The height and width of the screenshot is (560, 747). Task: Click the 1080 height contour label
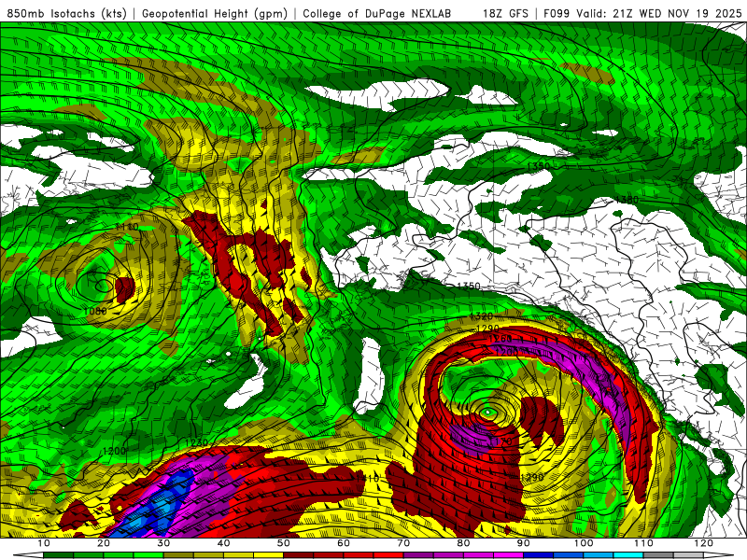coord(95,312)
